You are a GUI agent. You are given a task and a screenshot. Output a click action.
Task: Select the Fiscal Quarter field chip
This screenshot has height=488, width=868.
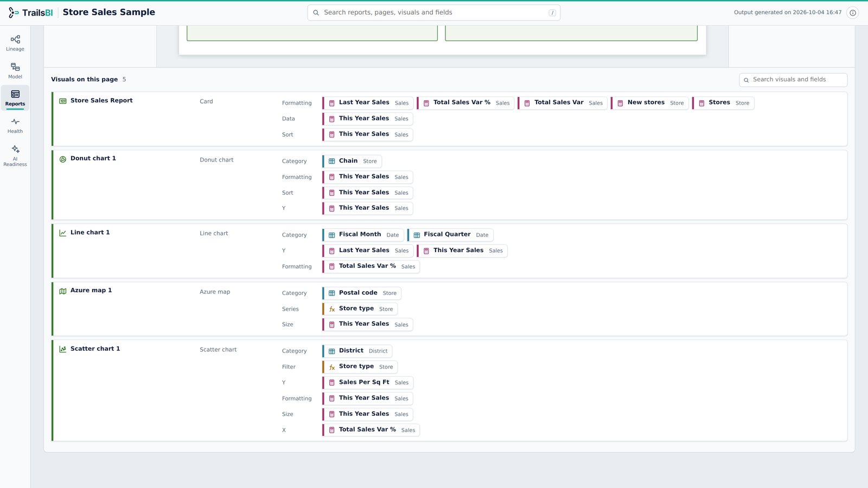pyautogui.click(x=450, y=235)
